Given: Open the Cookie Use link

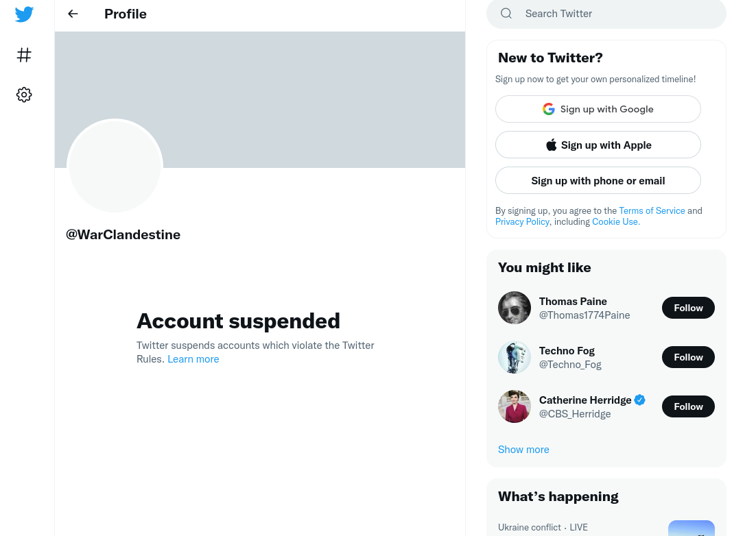Looking at the screenshot, I should pyautogui.click(x=616, y=221).
